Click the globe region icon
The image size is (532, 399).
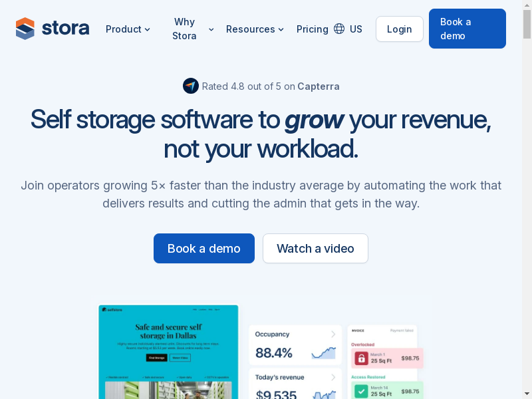coord(339,29)
